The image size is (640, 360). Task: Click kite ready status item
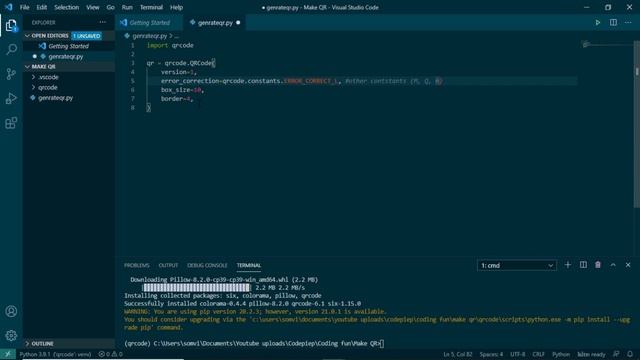pyautogui.click(x=591, y=354)
